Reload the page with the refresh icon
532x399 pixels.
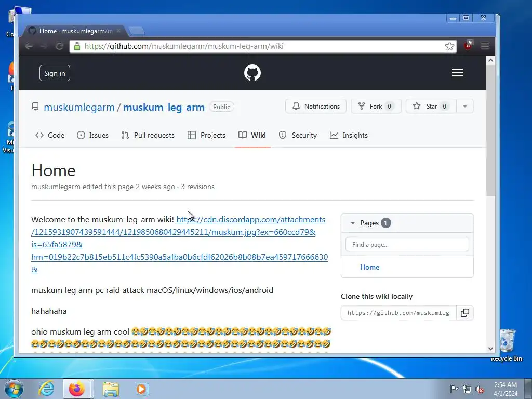pos(59,46)
